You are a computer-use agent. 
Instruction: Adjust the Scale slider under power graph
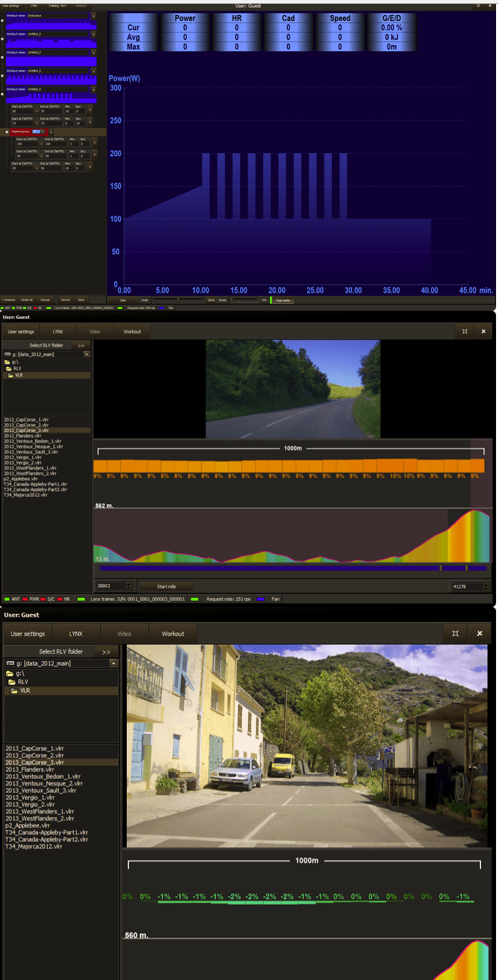click(x=179, y=299)
